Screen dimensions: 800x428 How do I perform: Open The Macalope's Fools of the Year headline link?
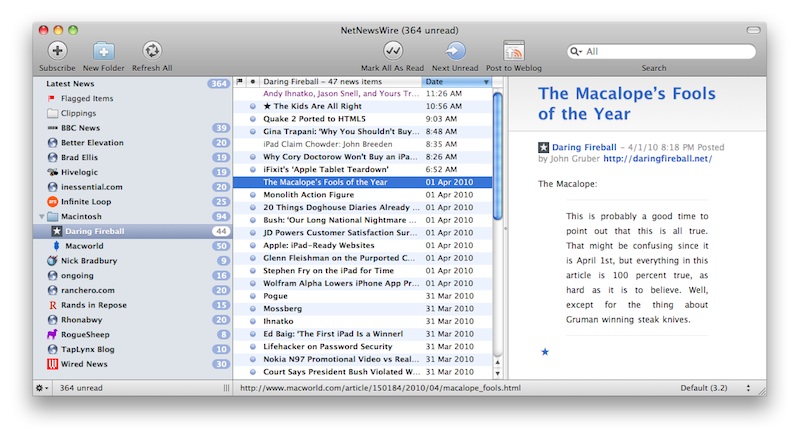tap(627, 104)
